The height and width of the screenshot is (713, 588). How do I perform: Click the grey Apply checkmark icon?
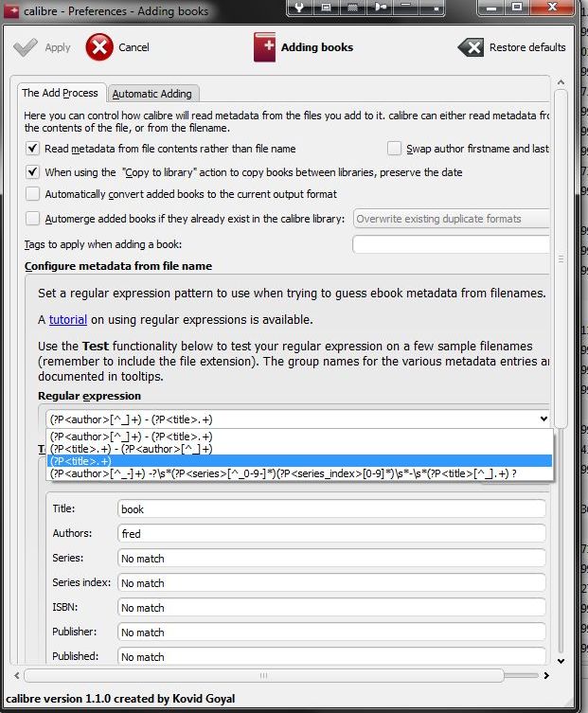click(25, 47)
